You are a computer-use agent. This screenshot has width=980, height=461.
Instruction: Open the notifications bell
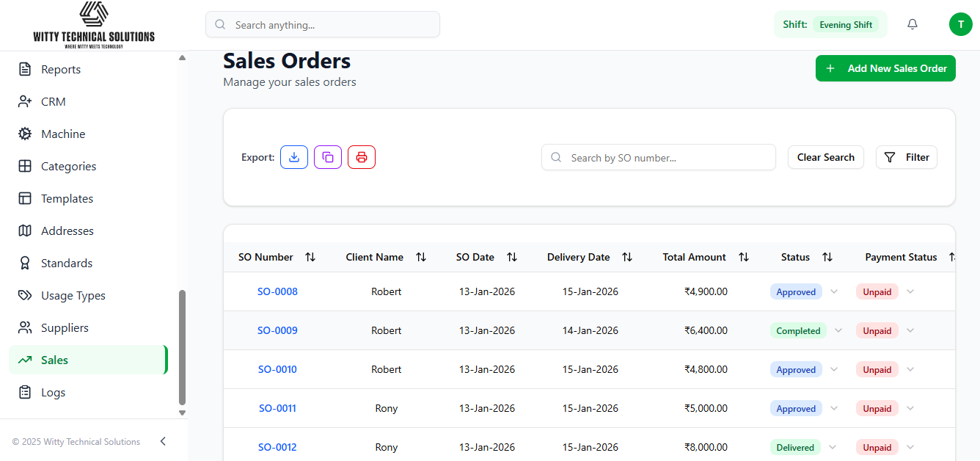913,24
